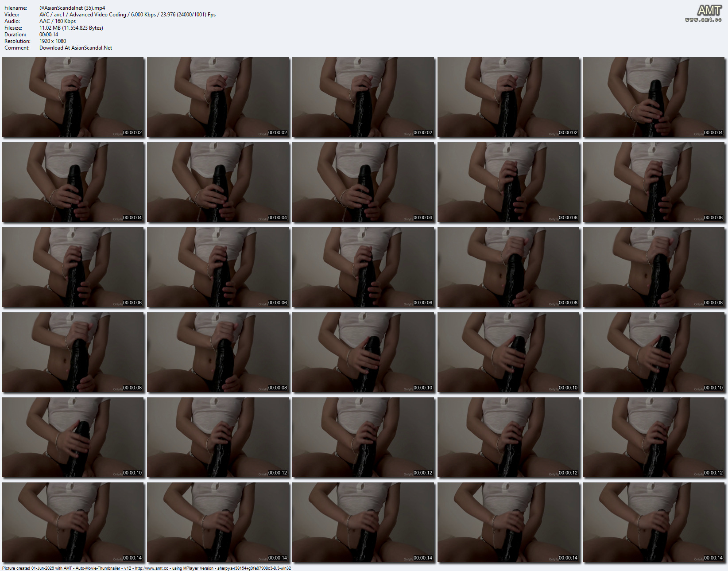Click the "www.amt.cc" address under the AMT logo
The width and height of the screenshot is (728, 571).
tap(703, 19)
